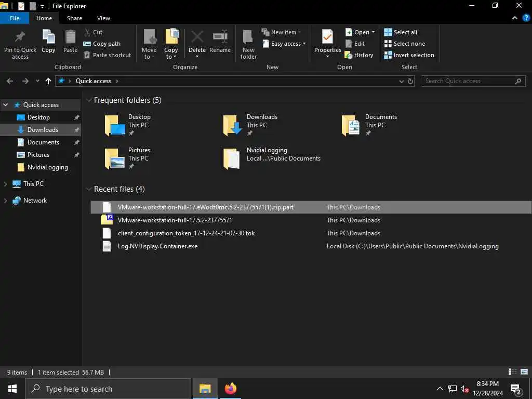This screenshot has height=399, width=532.
Task: Click Pin to Quick access icon
Action: [x=20, y=37]
